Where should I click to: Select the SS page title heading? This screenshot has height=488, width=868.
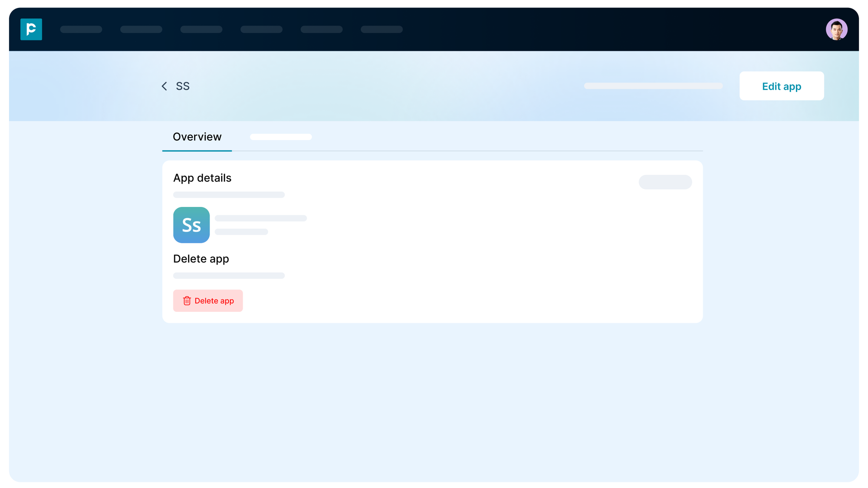(x=183, y=86)
